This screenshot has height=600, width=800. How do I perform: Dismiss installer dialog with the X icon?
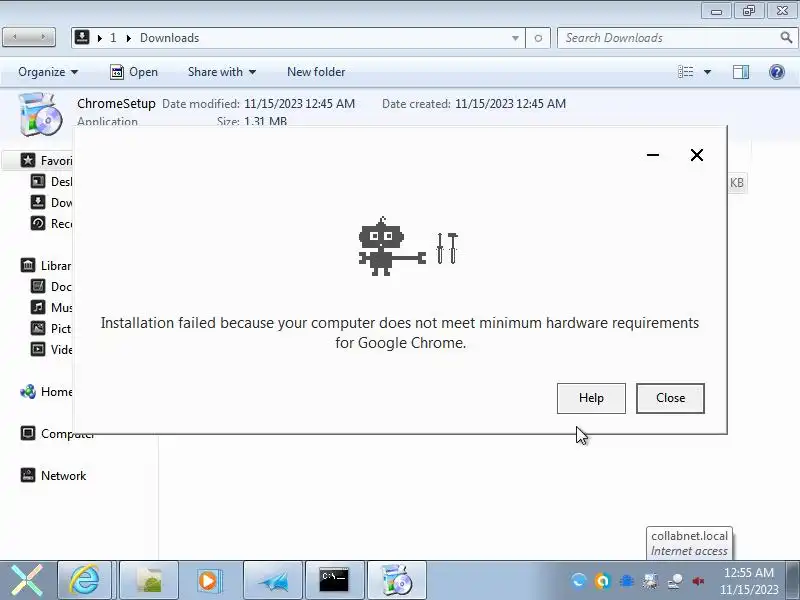point(696,155)
